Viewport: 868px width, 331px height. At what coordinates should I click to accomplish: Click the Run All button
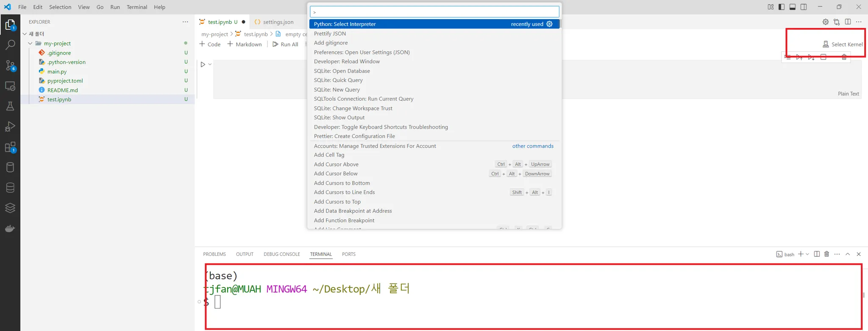coord(285,44)
